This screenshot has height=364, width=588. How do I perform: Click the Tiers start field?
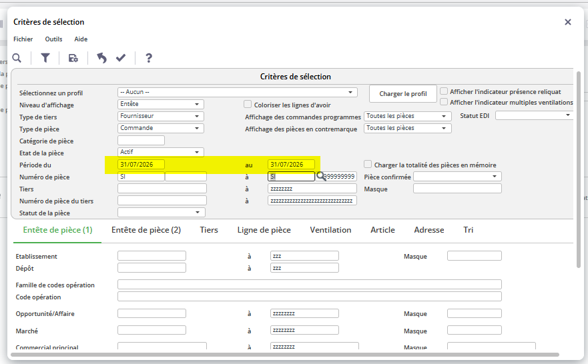click(x=162, y=189)
